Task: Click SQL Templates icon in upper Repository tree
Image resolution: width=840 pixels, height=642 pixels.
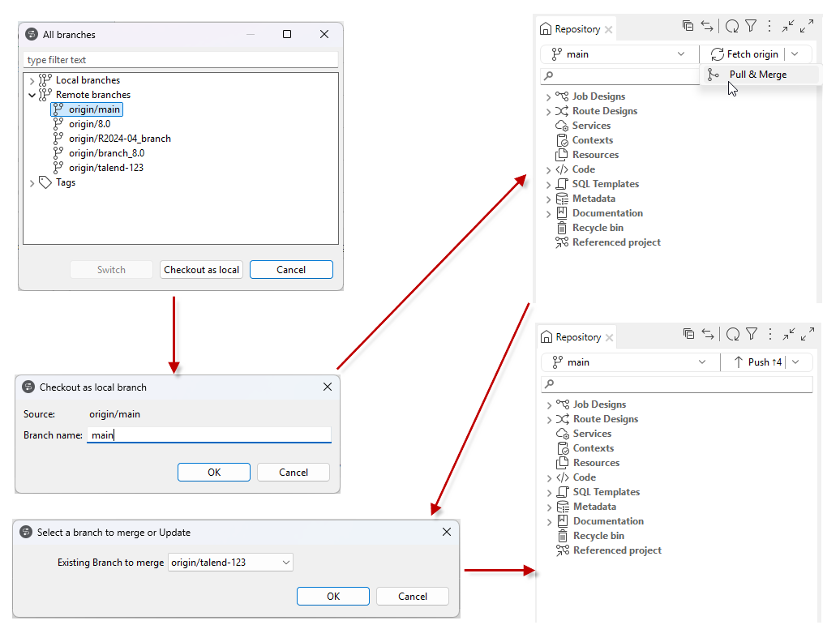Action: tap(561, 184)
